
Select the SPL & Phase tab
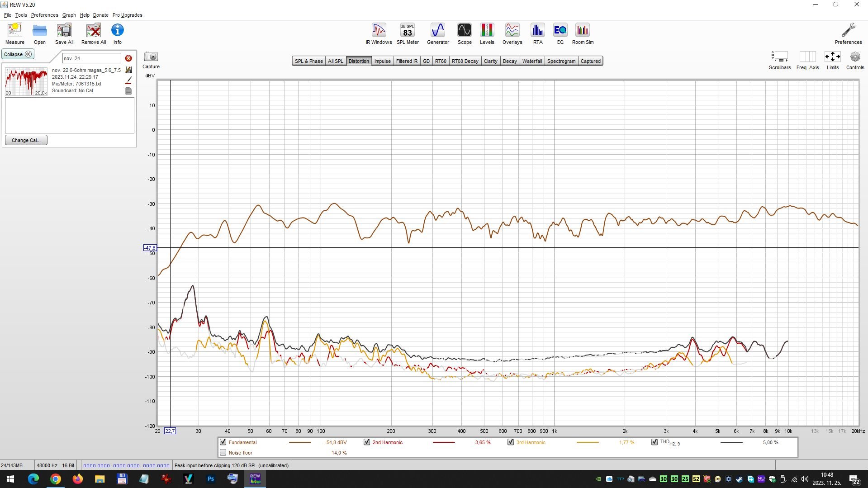click(x=308, y=61)
